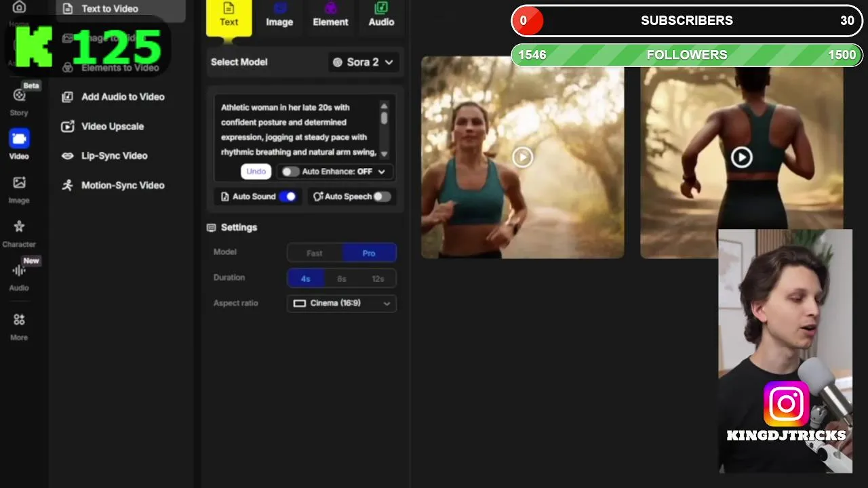Click the Settings panel icon
This screenshot has height=488, width=868.
[212, 228]
